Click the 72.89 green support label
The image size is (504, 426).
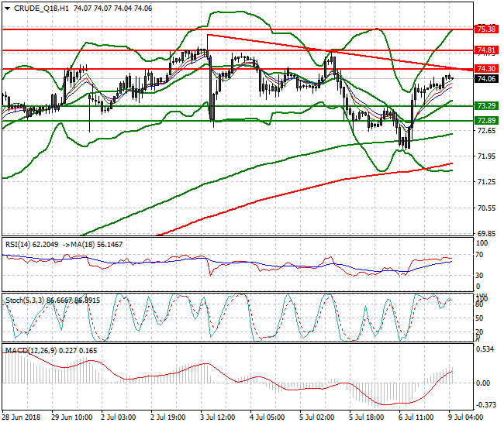[x=486, y=120]
